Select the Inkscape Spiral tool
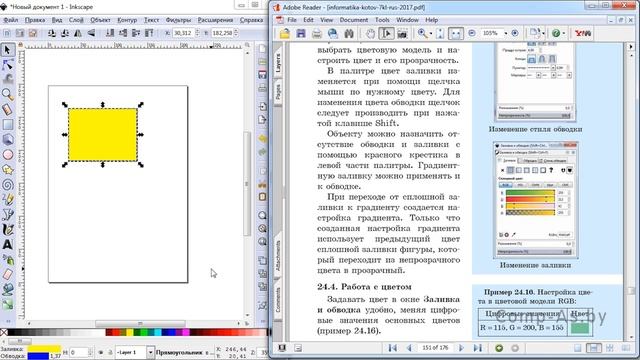Viewport: 640px width, 360px height. coord(7,184)
